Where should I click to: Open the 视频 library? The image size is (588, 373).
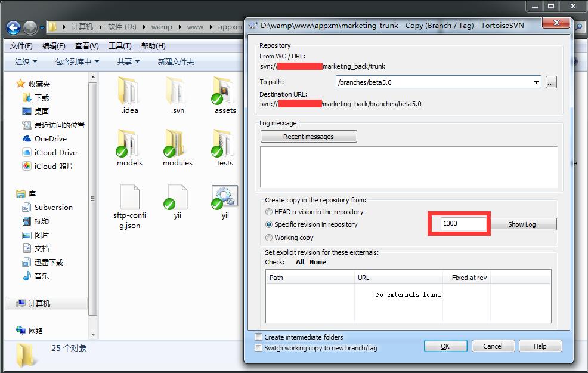click(x=36, y=221)
